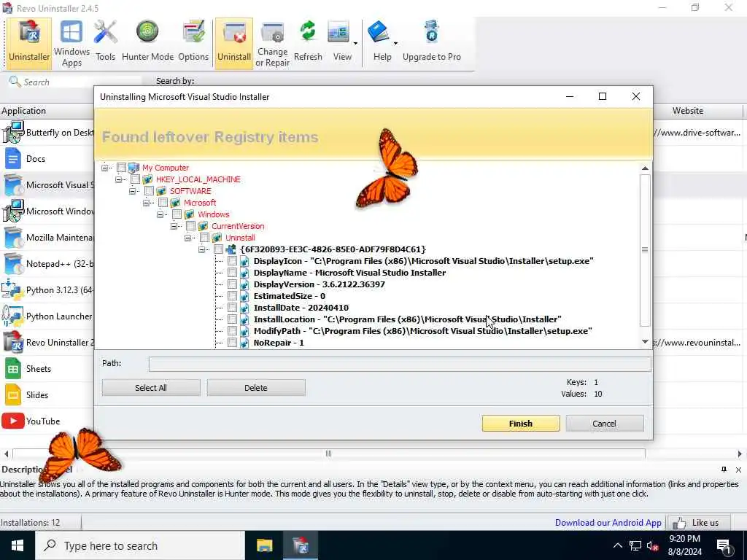
Task: Close the Description panel
Action: click(x=738, y=470)
